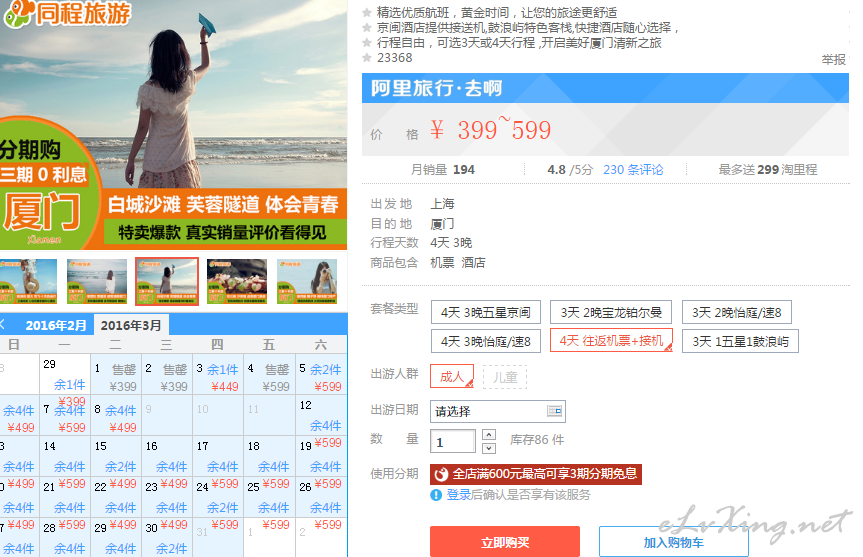Click the price ¥399~599 text
863x557 pixels.
click(490, 130)
